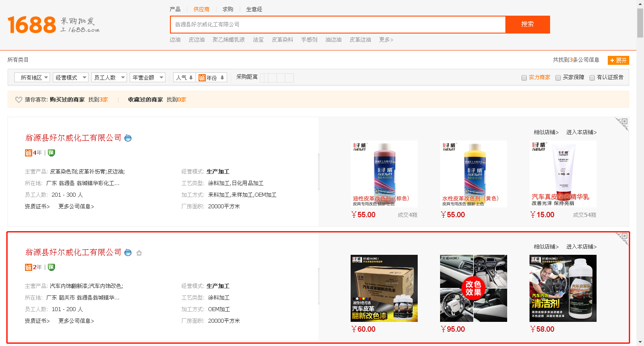Open Wangwang chat for the 4年 company
This screenshot has height=346, width=644.
point(128,138)
